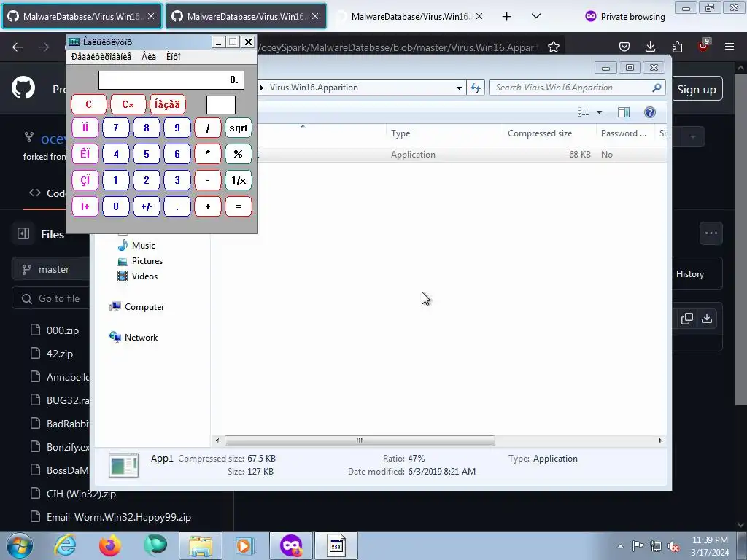Open the calculator's third menu bar item
This screenshot has width=747, height=560.
tap(174, 57)
